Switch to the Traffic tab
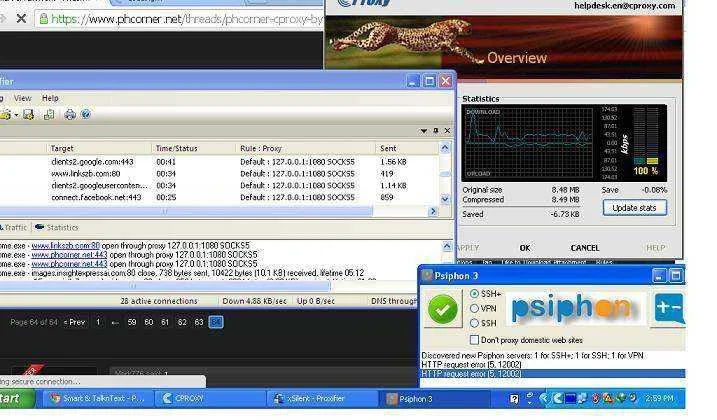The height and width of the screenshot is (420, 717). [14, 227]
